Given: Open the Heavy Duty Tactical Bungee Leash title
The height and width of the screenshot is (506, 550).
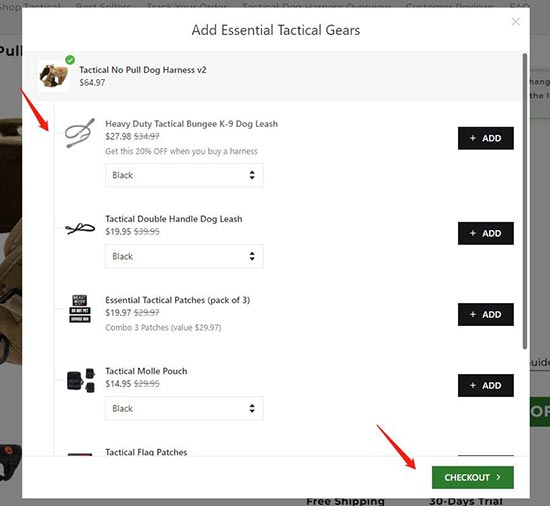Looking at the screenshot, I should click(192, 124).
